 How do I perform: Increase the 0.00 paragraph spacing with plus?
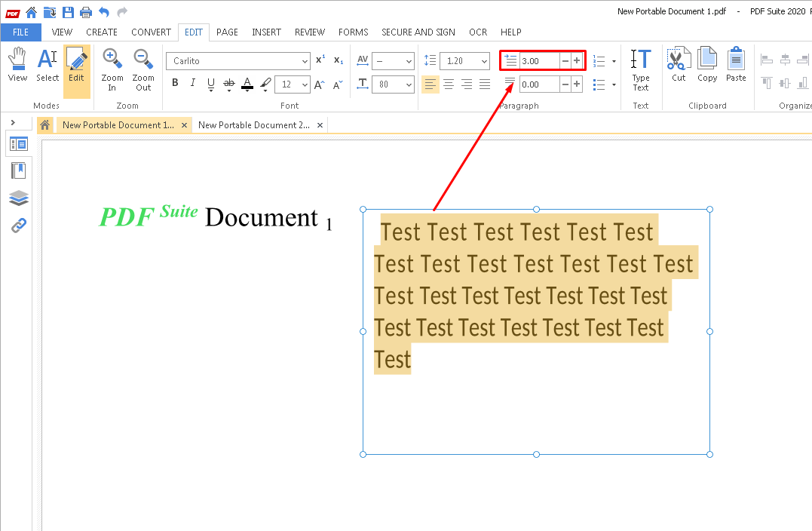coord(576,84)
